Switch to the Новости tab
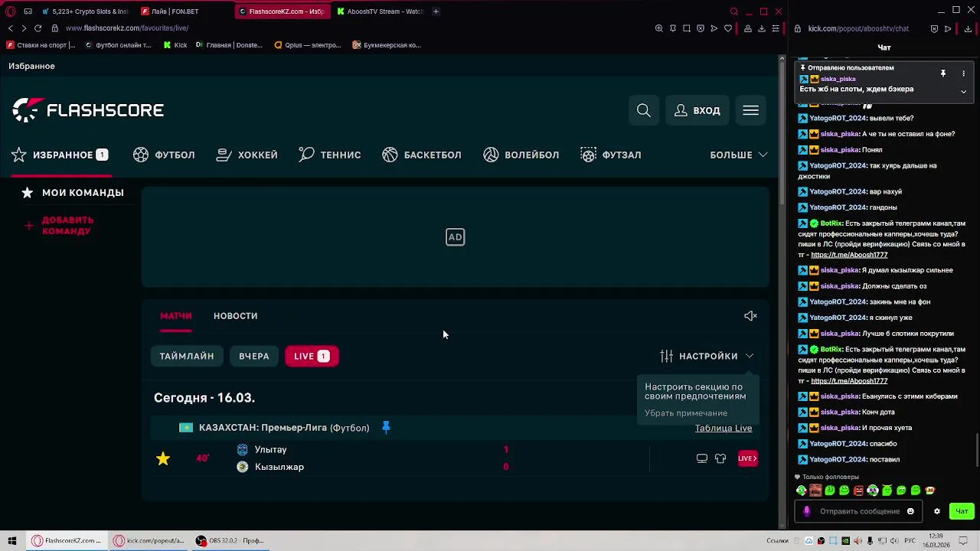 [235, 316]
